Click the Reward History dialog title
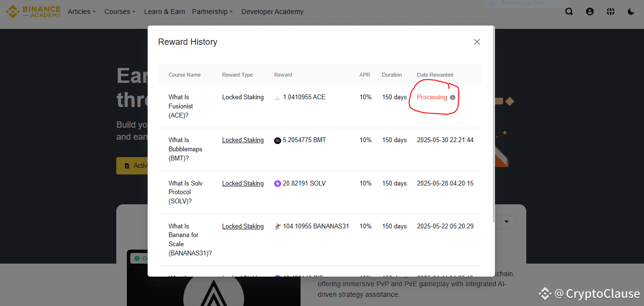This screenshot has height=306, width=644. pyautogui.click(x=188, y=42)
